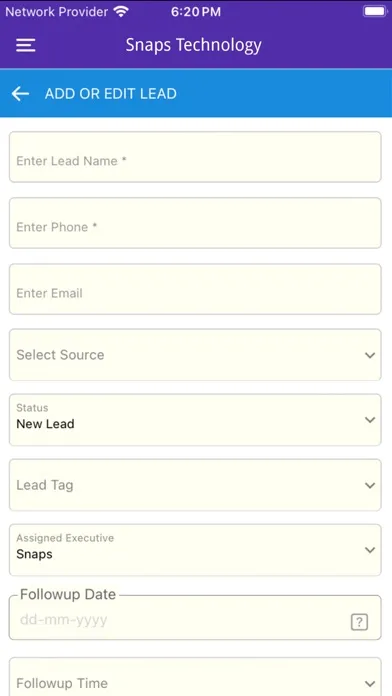Select the Snaps executive value
Image resolution: width=392 pixels, height=696 pixels.
coord(34,554)
